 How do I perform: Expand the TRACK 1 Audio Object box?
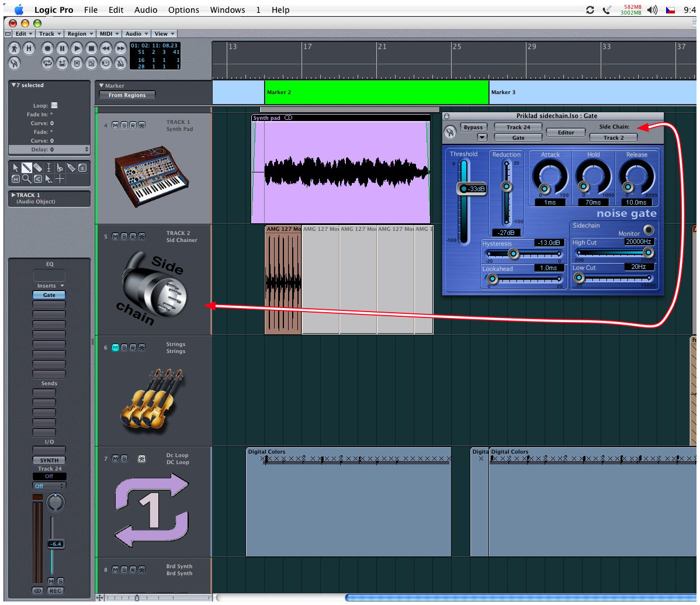(13, 195)
